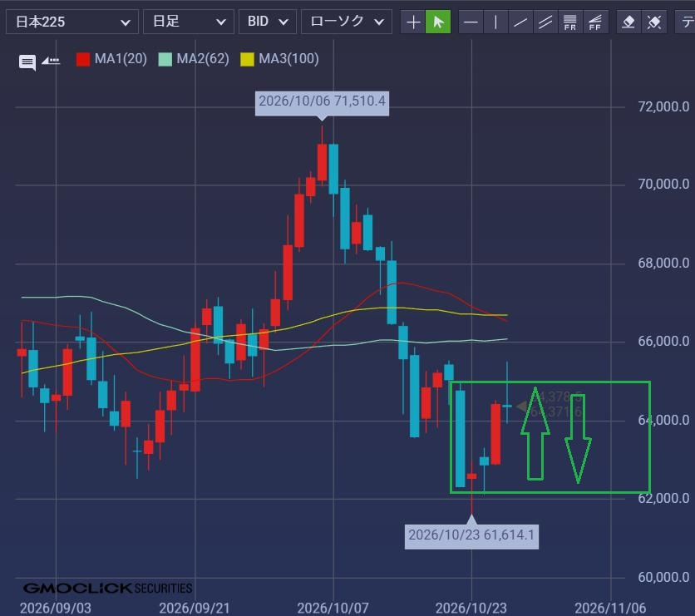Image resolution: width=695 pixels, height=616 pixels.
Task: Click the 2026/11/06 date axis label
Action: coord(610,608)
